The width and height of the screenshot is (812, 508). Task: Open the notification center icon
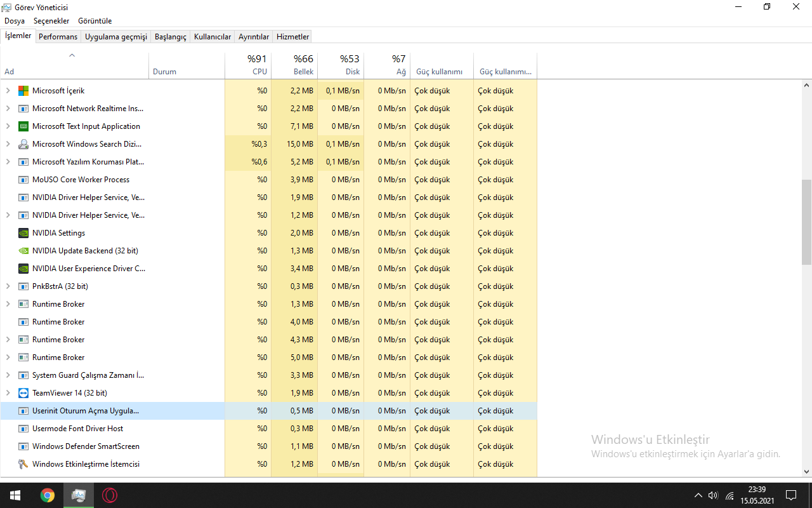click(x=791, y=495)
